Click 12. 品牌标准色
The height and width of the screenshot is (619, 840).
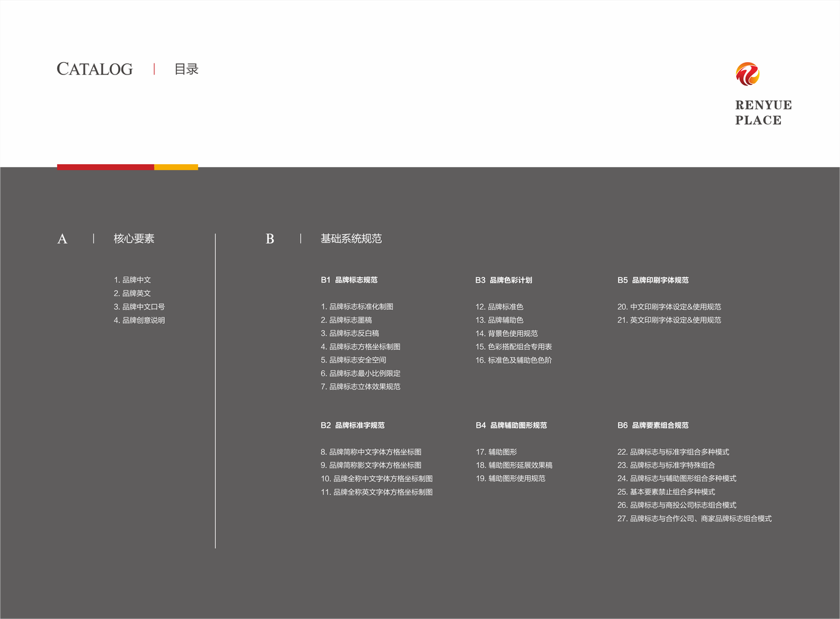click(499, 307)
